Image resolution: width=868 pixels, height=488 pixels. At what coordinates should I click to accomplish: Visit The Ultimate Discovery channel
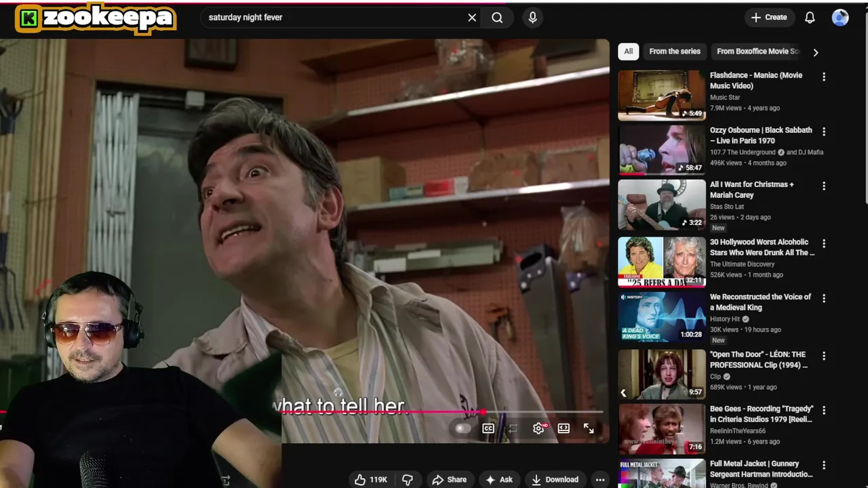coord(742,264)
